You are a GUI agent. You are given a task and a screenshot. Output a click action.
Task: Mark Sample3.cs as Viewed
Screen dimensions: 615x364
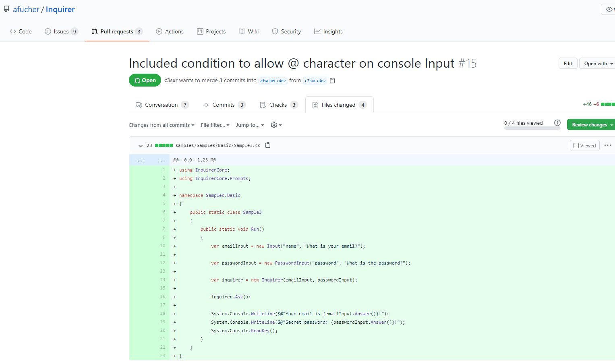[x=585, y=145]
